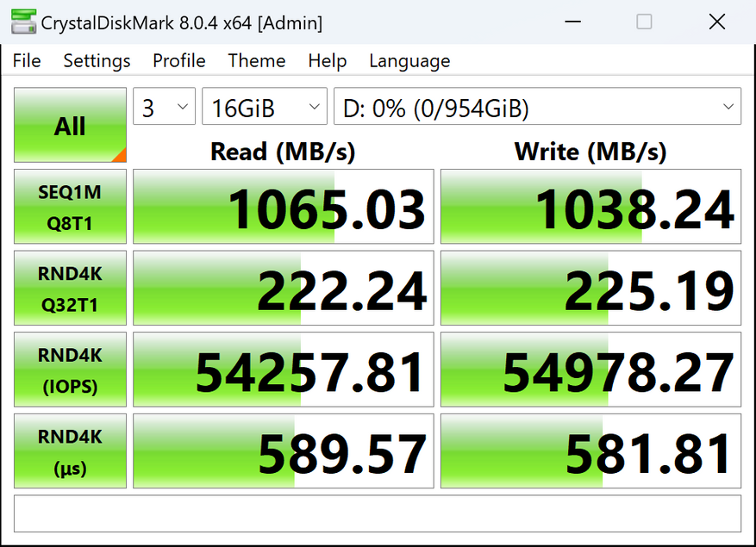Open the Settings menu

point(97,60)
